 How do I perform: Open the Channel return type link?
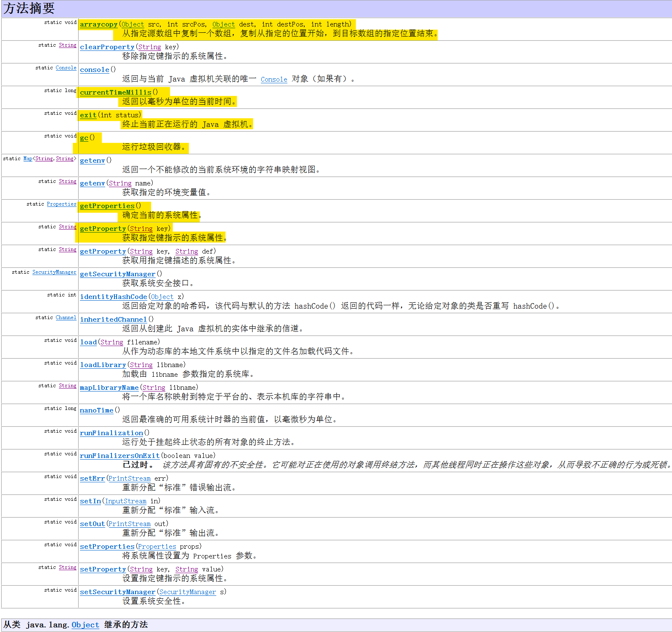66,317
